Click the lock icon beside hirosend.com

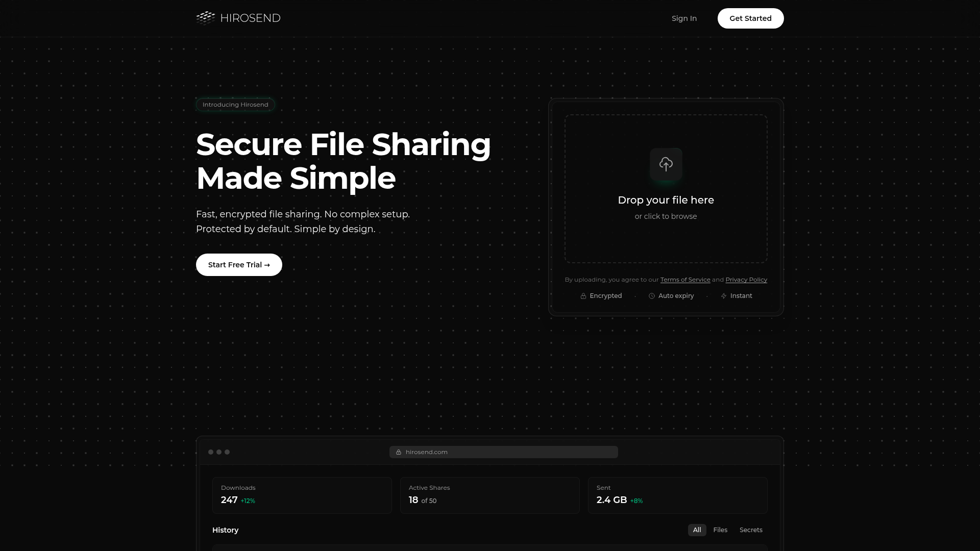tap(399, 452)
